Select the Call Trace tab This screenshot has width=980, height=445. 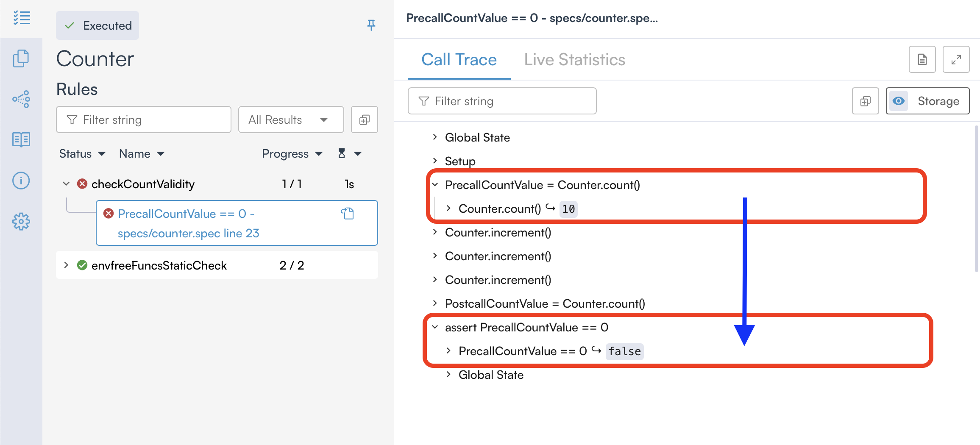point(459,60)
